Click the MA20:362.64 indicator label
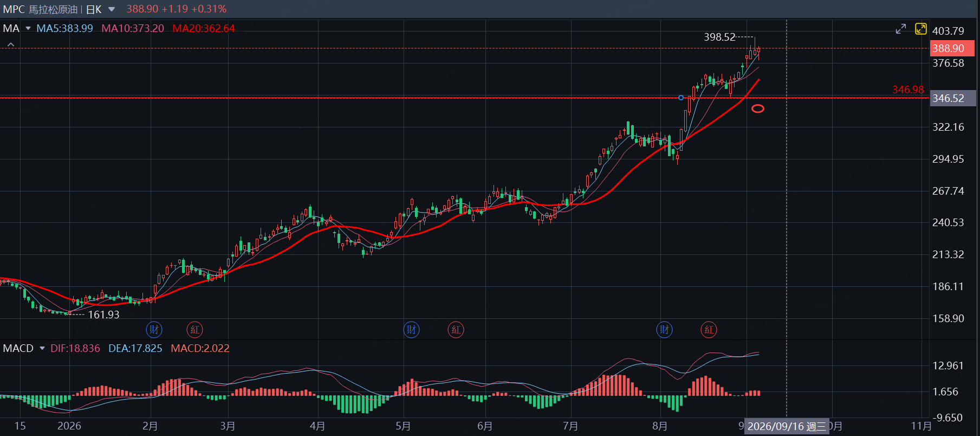The height and width of the screenshot is (436, 980). (204, 28)
